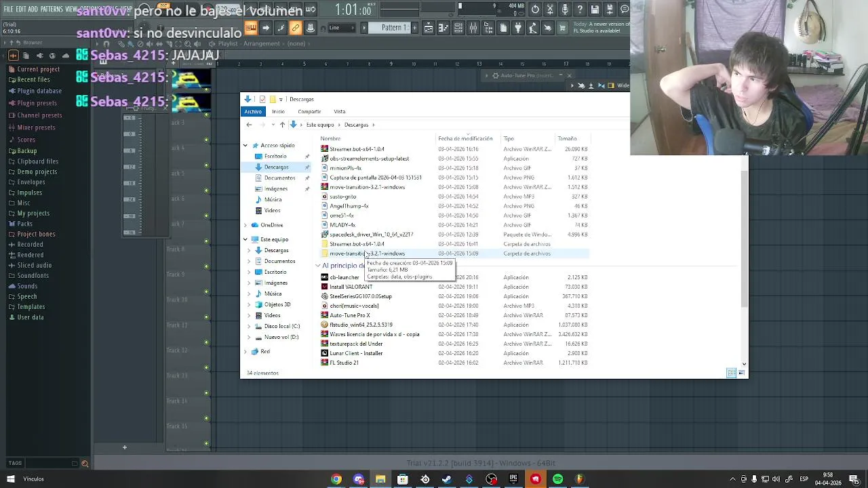Screen dimensions: 868x488
Task: Click the microphone recording icon in toolbar
Action: point(564,9)
